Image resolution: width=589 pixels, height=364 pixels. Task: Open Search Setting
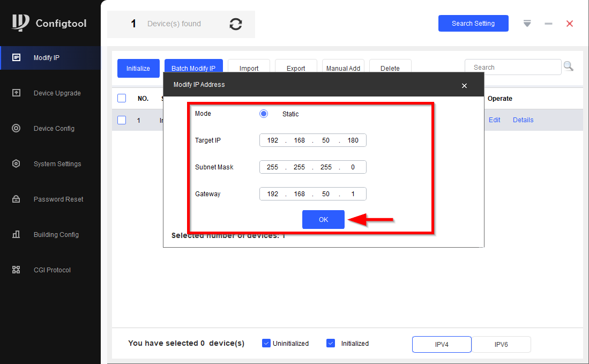[x=473, y=24]
